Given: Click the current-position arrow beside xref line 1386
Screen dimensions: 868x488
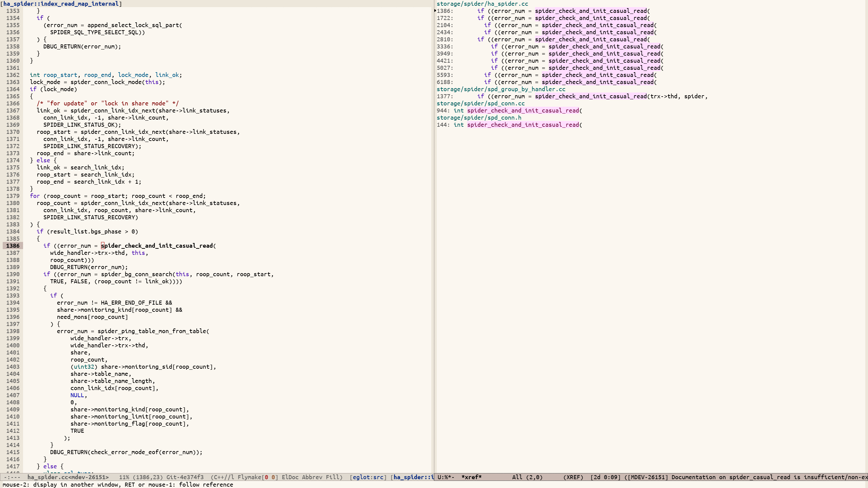Looking at the screenshot, I should (435, 11).
